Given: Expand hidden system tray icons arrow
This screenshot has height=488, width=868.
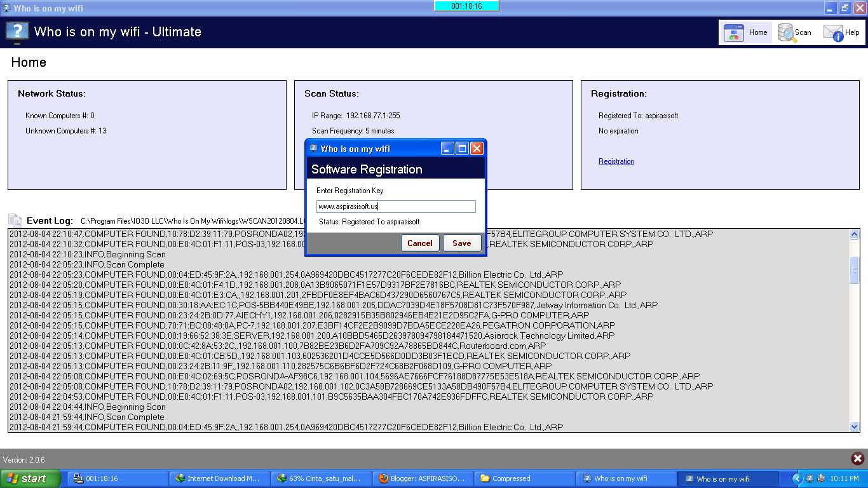Looking at the screenshot, I should coord(797,478).
